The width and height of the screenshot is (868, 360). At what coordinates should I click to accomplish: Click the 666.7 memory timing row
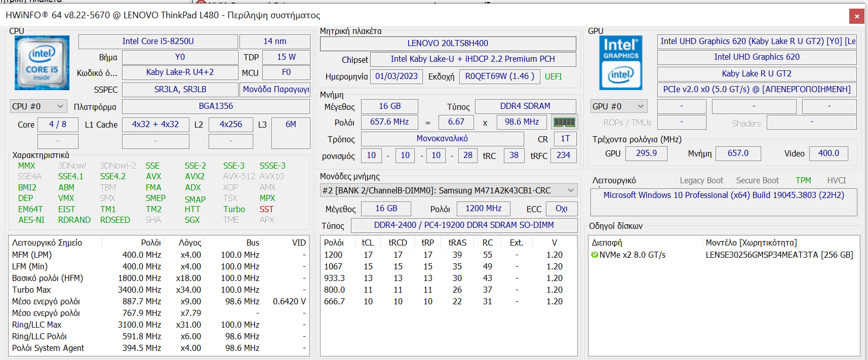449,302
